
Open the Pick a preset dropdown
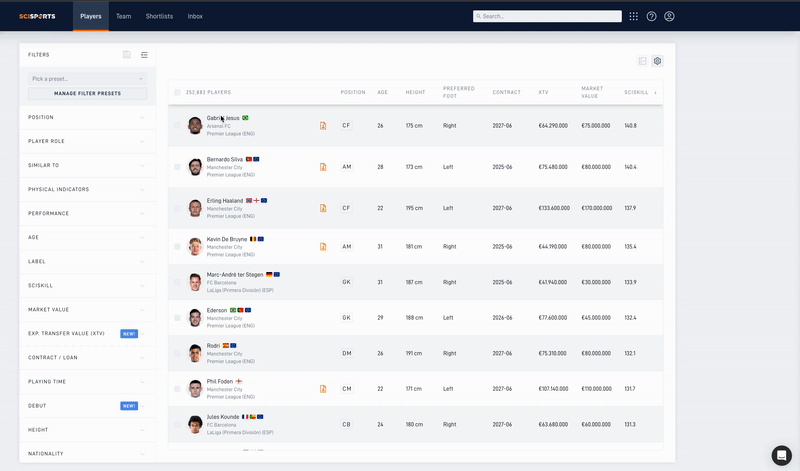pyautogui.click(x=87, y=79)
